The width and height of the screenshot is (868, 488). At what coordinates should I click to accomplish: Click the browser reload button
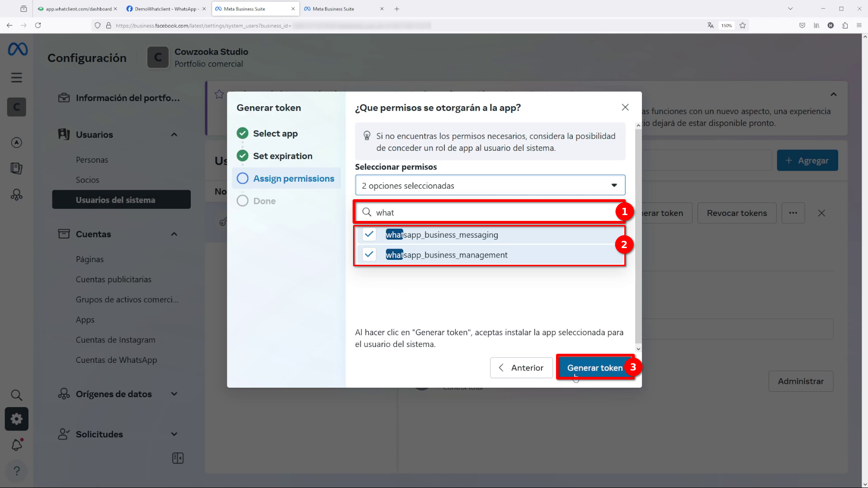(x=38, y=25)
